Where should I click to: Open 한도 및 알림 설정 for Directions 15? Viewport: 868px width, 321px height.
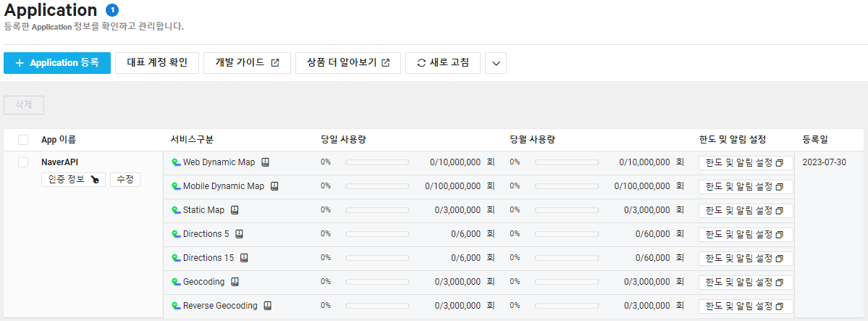pos(746,259)
